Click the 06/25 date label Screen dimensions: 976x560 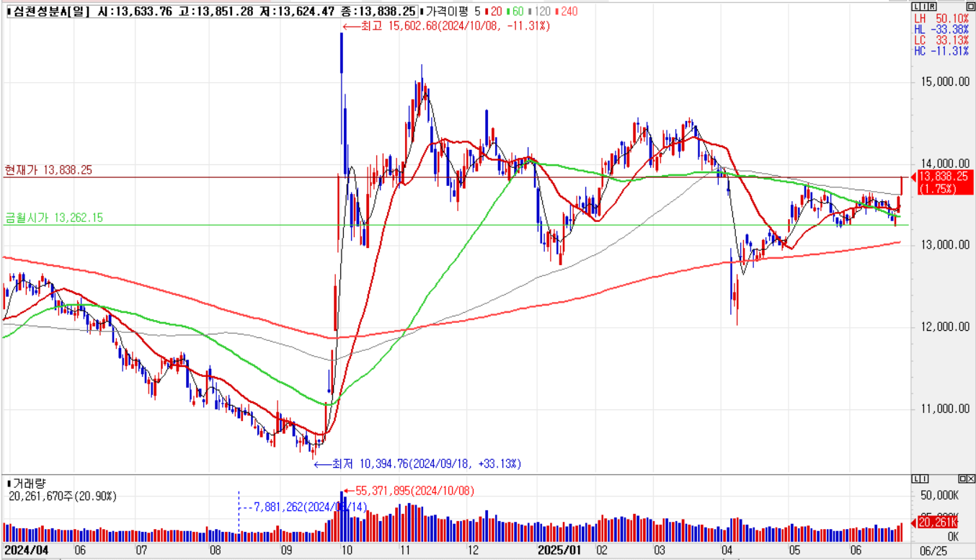934,550
